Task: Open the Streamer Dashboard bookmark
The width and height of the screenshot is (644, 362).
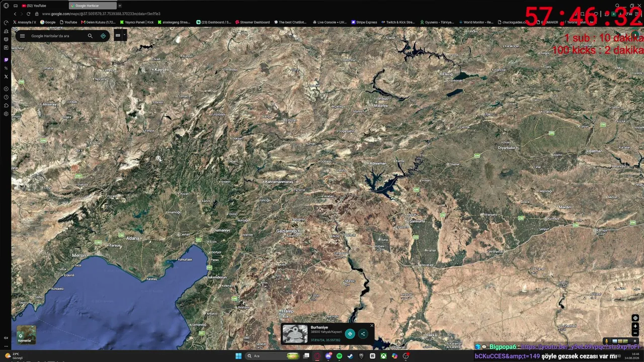Action: (253, 22)
